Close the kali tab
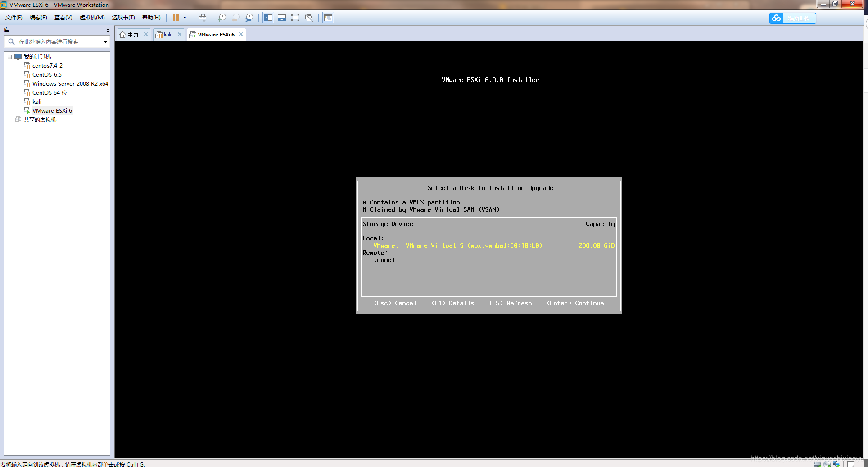Viewport: 868px width, 467px height. coord(180,34)
